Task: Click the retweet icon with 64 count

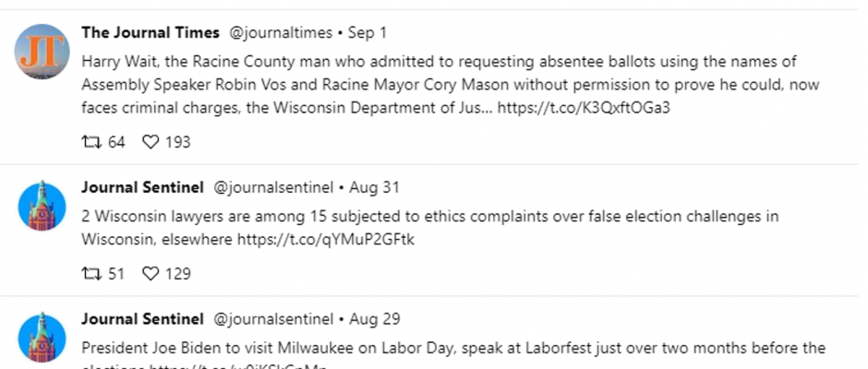Action: tap(91, 142)
